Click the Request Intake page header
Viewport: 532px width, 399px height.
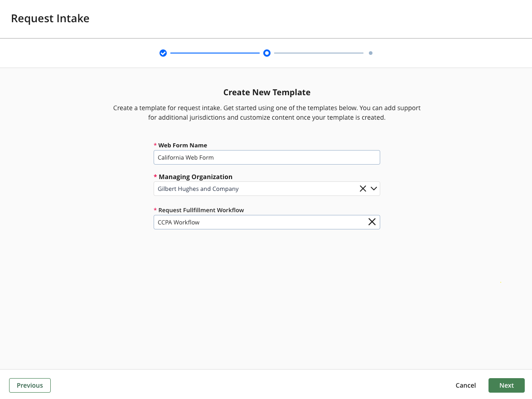coord(50,18)
